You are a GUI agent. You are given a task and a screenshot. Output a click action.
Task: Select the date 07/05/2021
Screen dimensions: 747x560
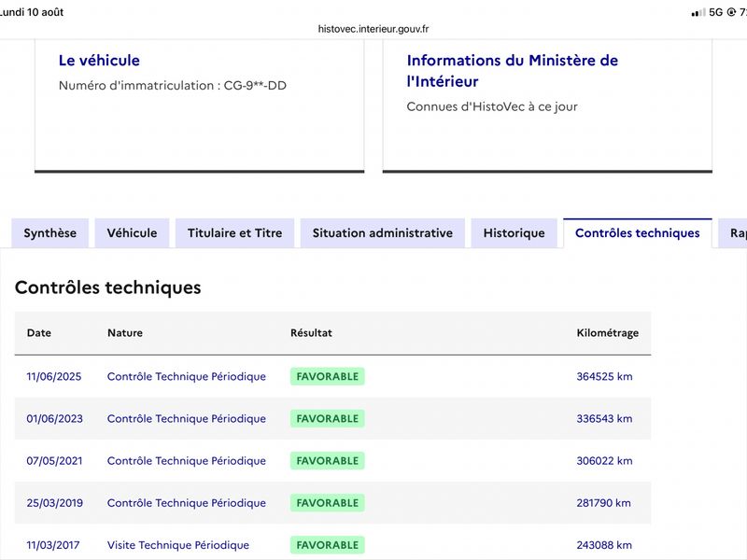(54, 461)
